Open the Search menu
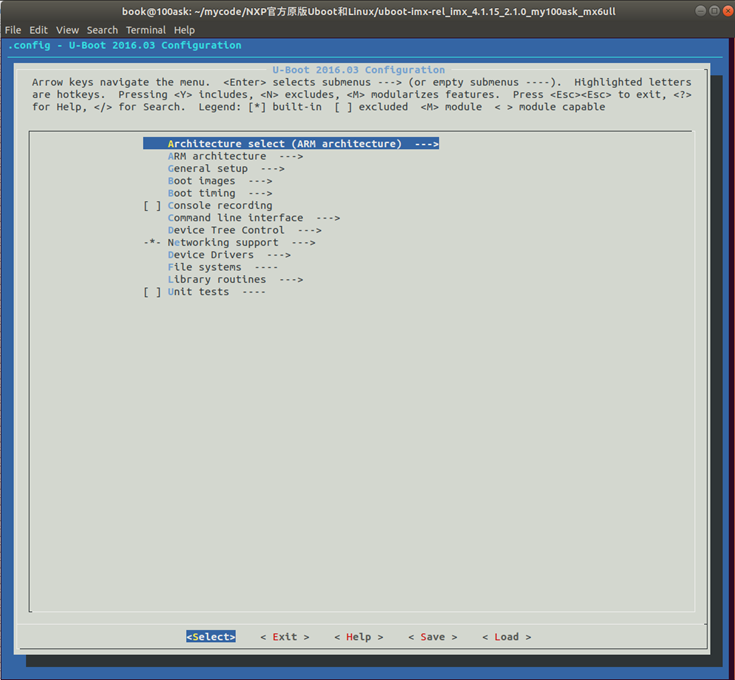The height and width of the screenshot is (680, 735). point(102,30)
